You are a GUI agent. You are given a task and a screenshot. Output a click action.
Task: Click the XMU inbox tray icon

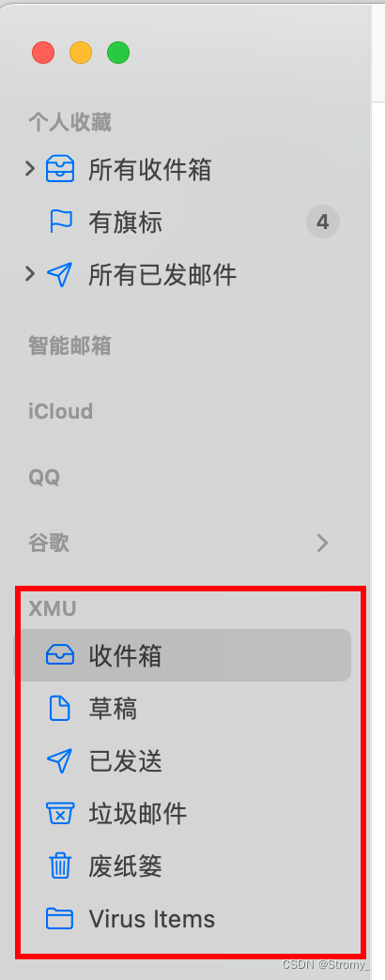tap(60, 655)
